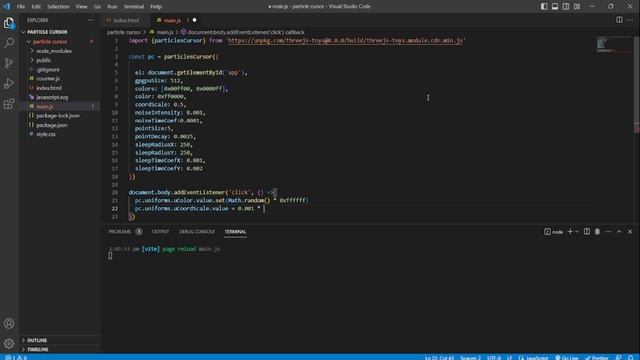This screenshot has width=640, height=360.
Task: Open notifications bell in status bar
Action: [x=631, y=358]
